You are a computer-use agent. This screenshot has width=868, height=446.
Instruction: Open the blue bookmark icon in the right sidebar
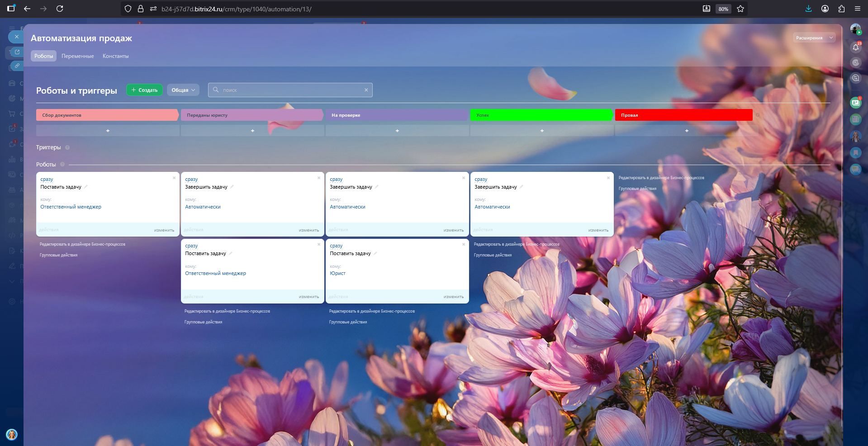[x=855, y=153]
